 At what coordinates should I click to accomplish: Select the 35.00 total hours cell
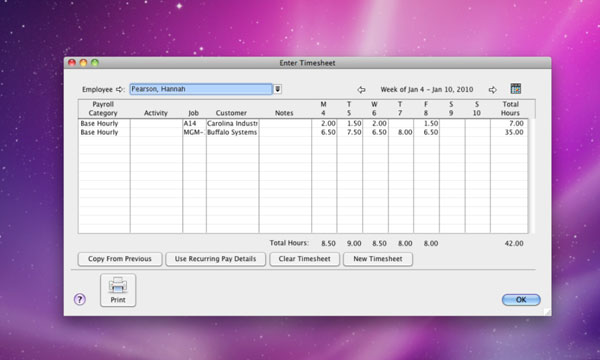pos(509,132)
